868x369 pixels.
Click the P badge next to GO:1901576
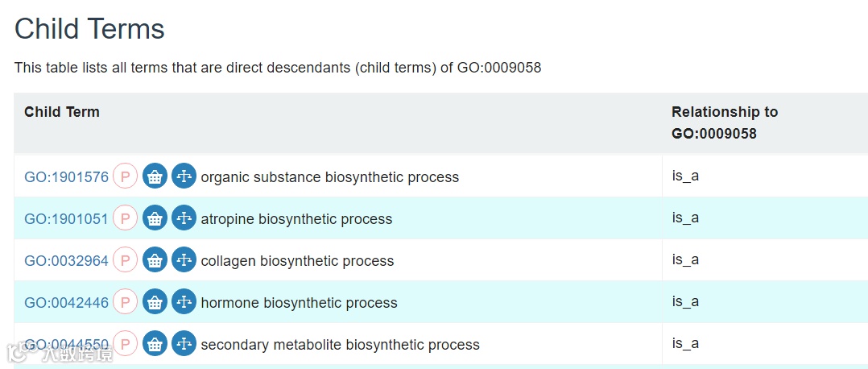coord(125,176)
